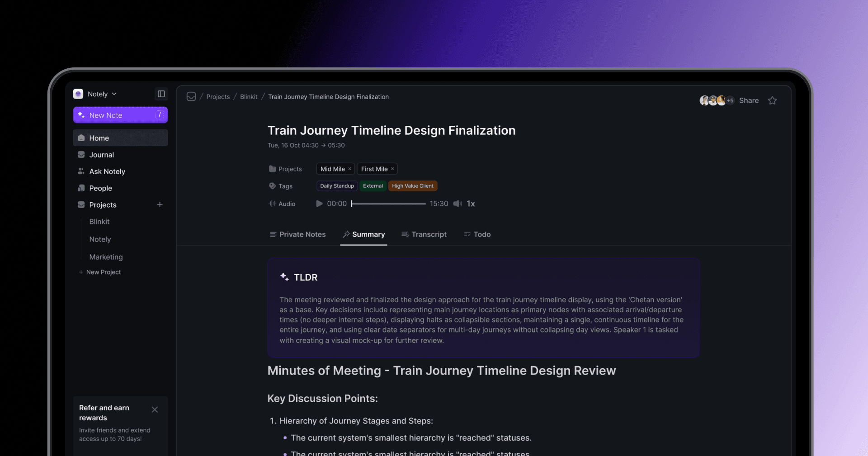Screen dimensions: 868x456
Task: Seek along the audio progress bar
Action: 389,204
